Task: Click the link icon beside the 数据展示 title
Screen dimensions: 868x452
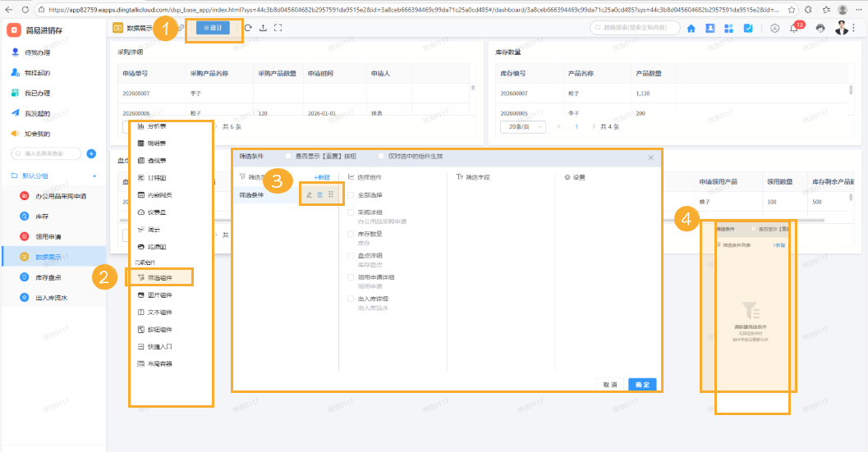Action: [x=181, y=28]
